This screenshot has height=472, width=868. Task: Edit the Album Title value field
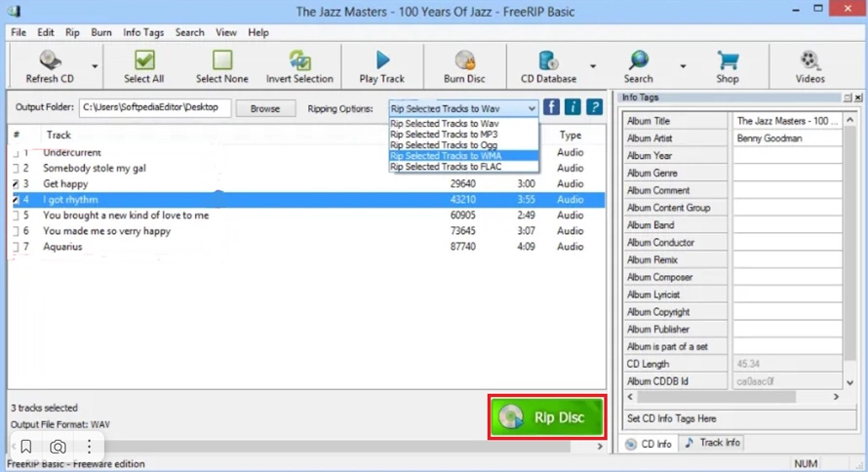tap(787, 121)
